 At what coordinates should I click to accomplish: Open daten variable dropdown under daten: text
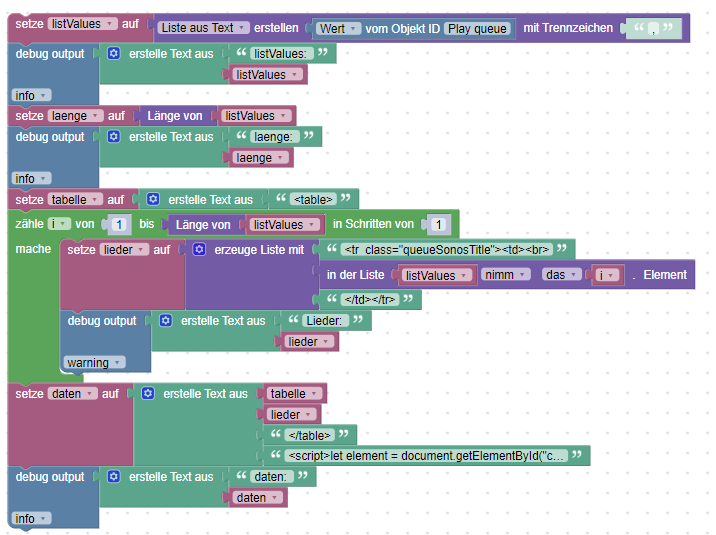(x=258, y=498)
